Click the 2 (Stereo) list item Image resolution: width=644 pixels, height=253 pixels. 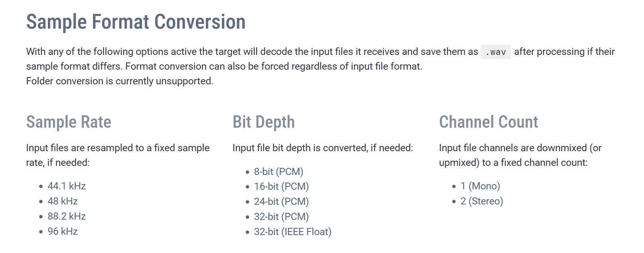point(482,201)
